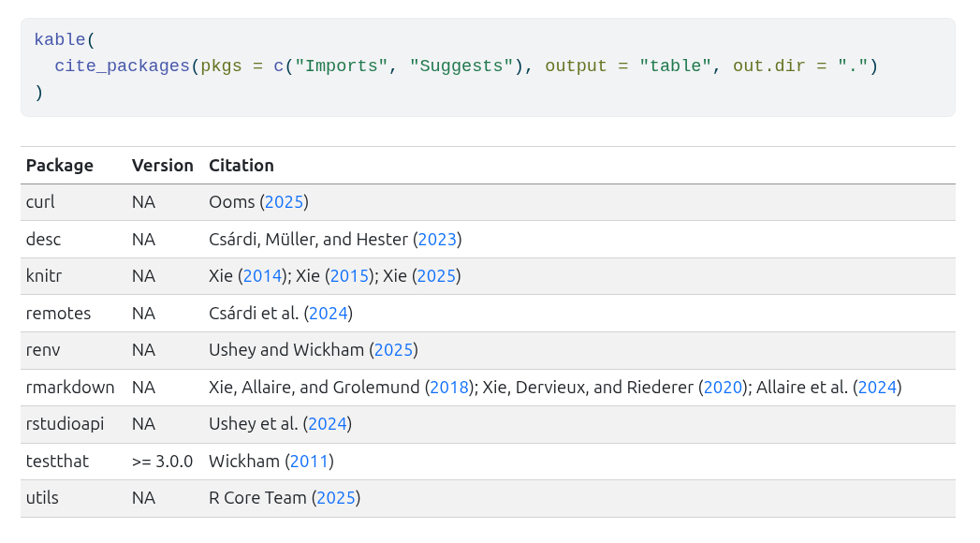The width and height of the screenshot is (980, 543).
Task: Click the cite_packages function in code block
Action: (x=122, y=66)
